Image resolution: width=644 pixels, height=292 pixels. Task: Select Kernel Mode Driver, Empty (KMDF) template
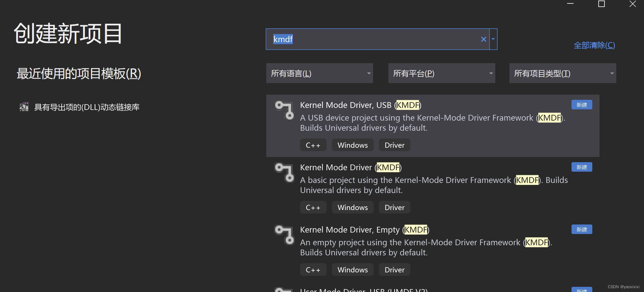(x=433, y=250)
